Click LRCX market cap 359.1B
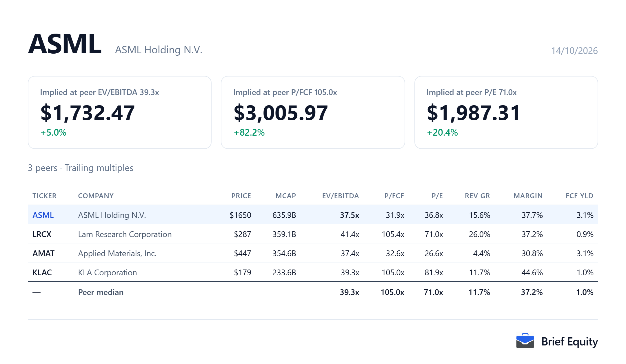Viewport: 626px width, 364px height. pyautogui.click(x=284, y=234)
